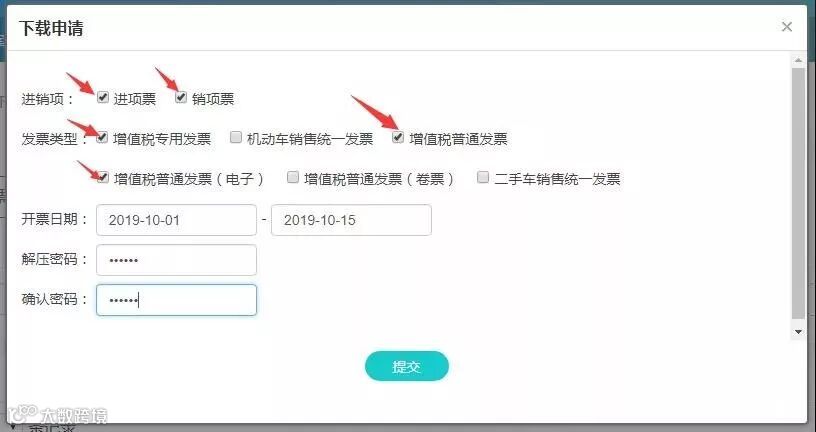Open the end date field 2019-10-15
Viewport: 816px width, 432px height.
pyautogui.click(x=351, y=220)
